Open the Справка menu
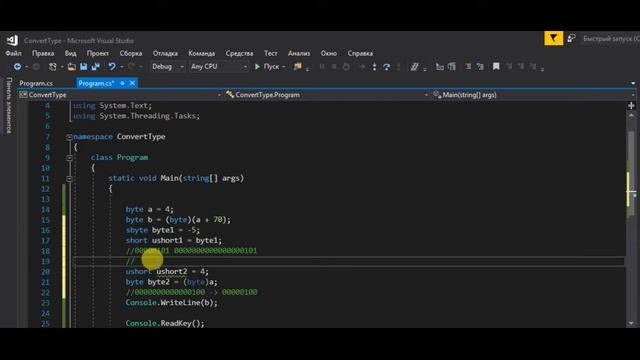 (360, 53)
